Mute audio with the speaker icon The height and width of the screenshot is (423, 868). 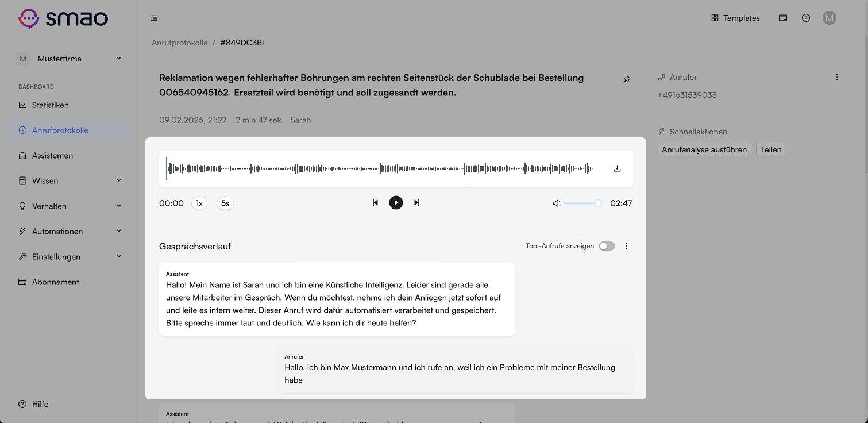(x=556, y=203)
